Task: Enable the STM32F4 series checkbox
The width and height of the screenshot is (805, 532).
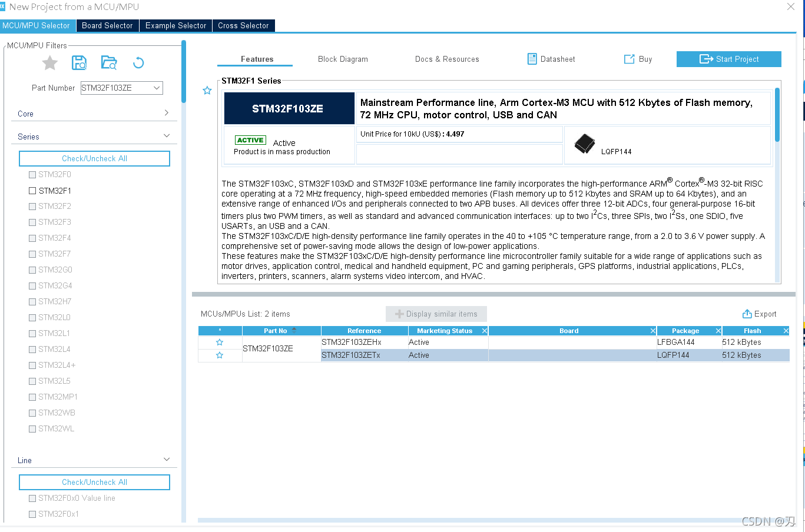Action: pos(32,238)
